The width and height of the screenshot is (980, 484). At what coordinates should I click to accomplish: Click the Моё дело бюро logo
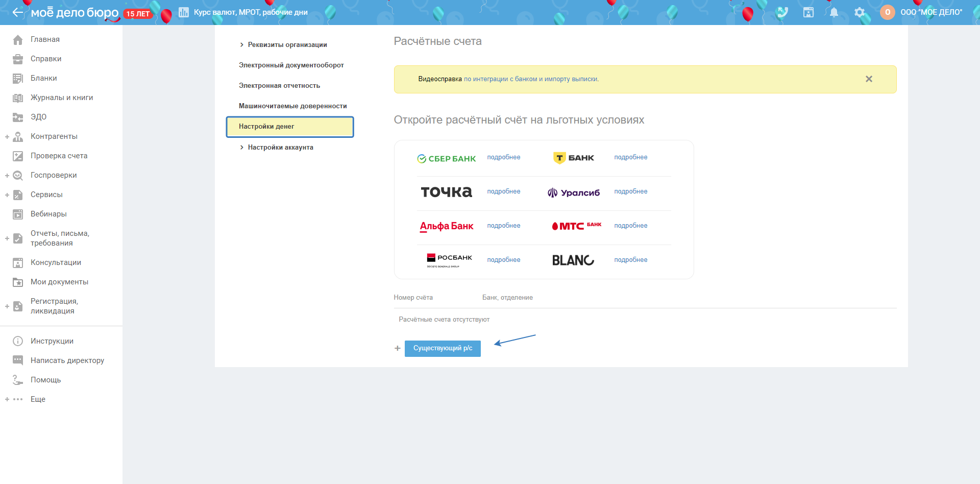coord(75,13)
